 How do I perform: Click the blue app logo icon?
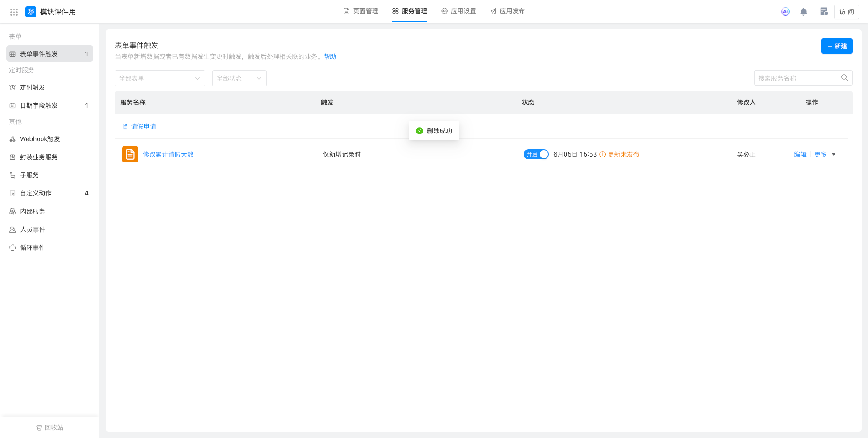pos(31,12)
